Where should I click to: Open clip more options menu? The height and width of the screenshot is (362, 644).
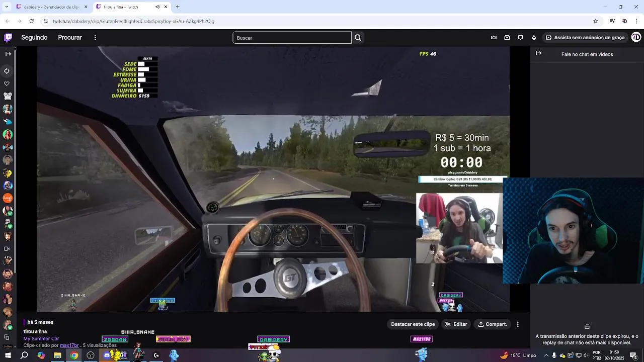[518, 324]
